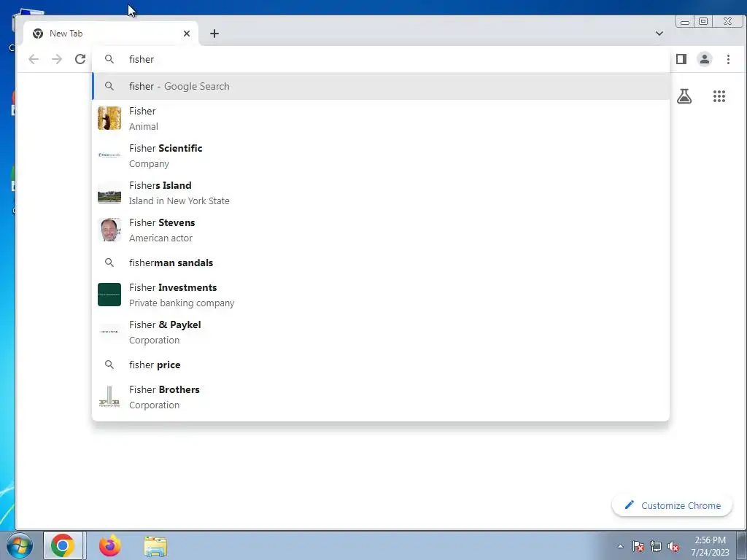
Task: Click magnifier icon beside fisher price
Action: (109, 365)
